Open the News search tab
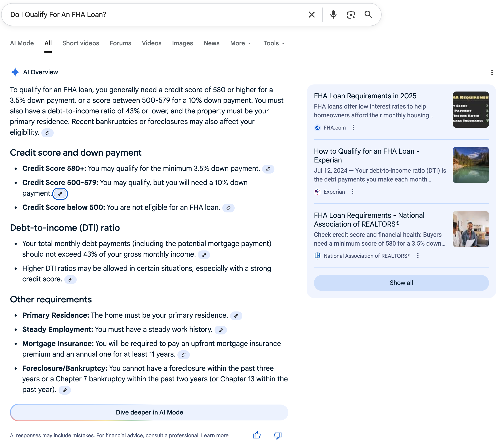This screenshot has width=504, height=443. tap(211, 43)
